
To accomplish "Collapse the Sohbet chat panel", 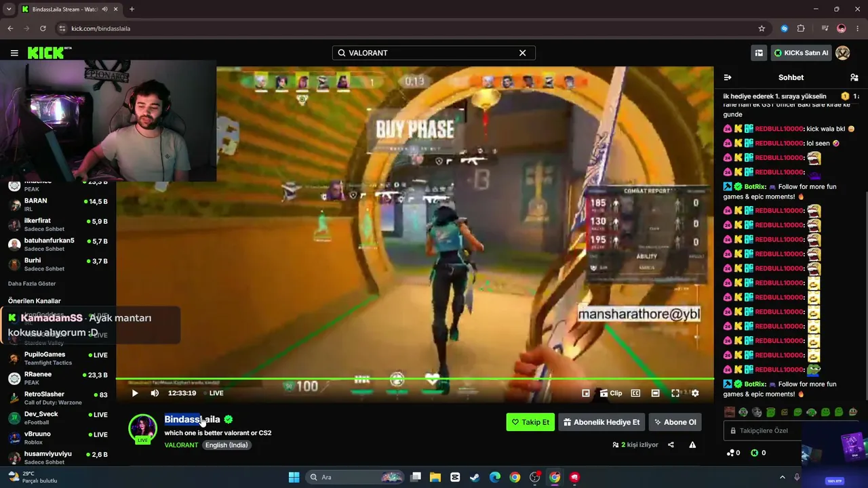I will pyautogui.click(x=728, y=77).
